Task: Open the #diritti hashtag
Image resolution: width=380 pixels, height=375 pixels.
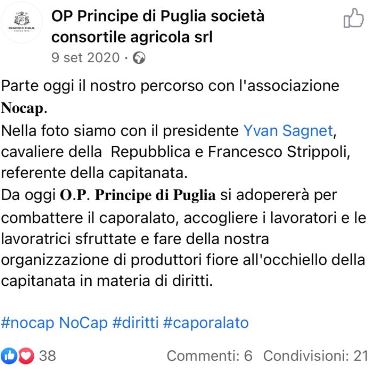Action: pyautogui.click(x=135, y=323)
